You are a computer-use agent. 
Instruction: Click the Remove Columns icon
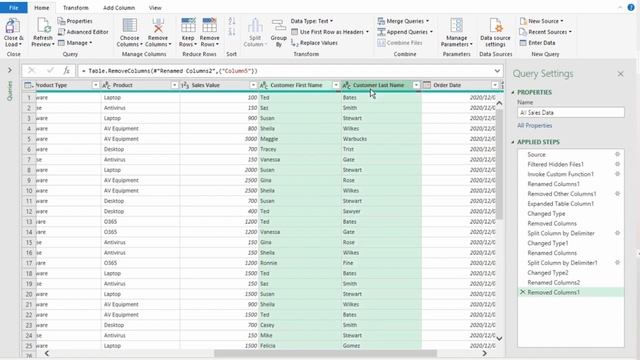coord(158,26)
